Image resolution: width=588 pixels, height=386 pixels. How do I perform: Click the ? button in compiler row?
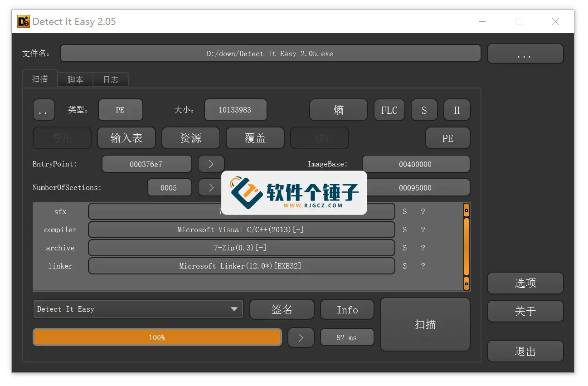click(x=423, y=230)
